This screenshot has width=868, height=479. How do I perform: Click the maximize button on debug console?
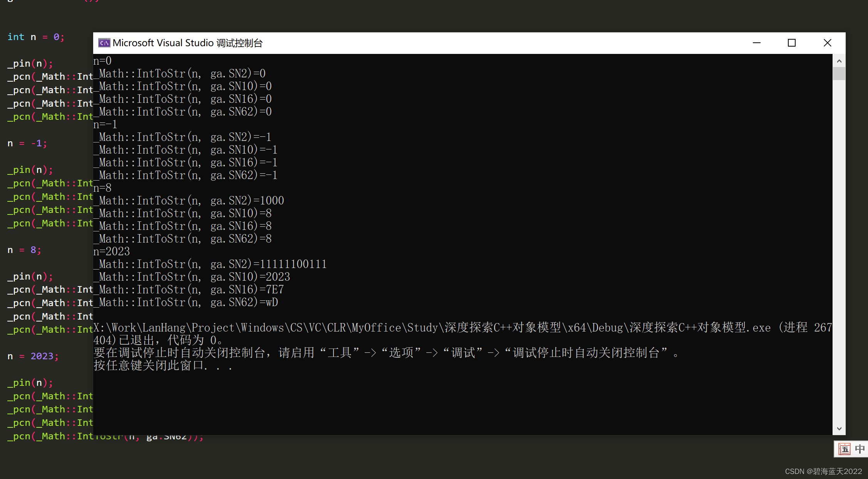point(793,42)
